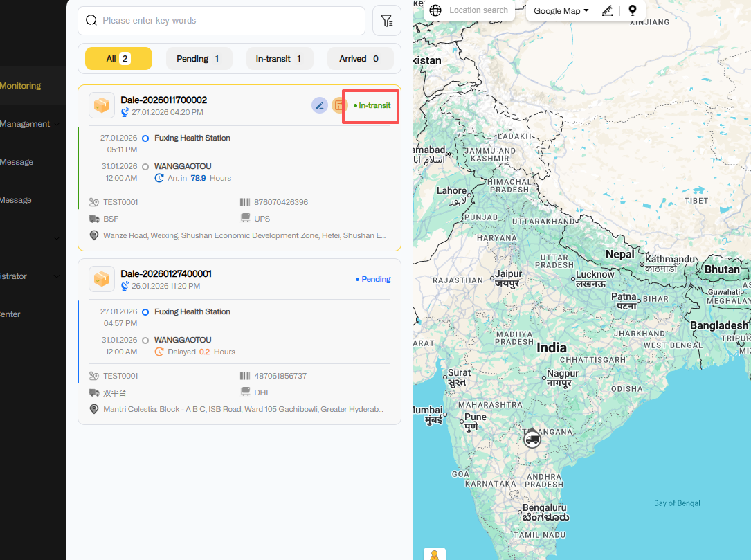This screenshot has height=560, width=751.
Task: Click the package icon of Dale-2026012740001
Action: point(102,279)
